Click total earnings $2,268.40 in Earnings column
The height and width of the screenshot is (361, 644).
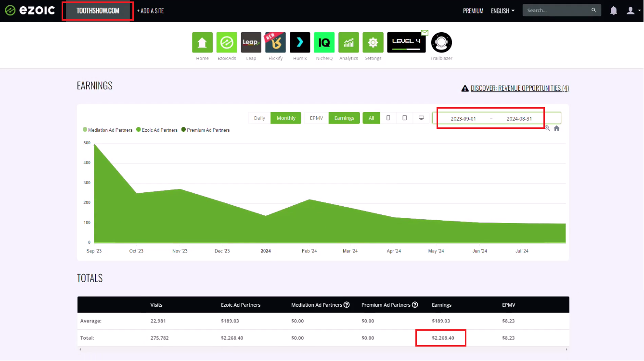(x=443, y=338)
